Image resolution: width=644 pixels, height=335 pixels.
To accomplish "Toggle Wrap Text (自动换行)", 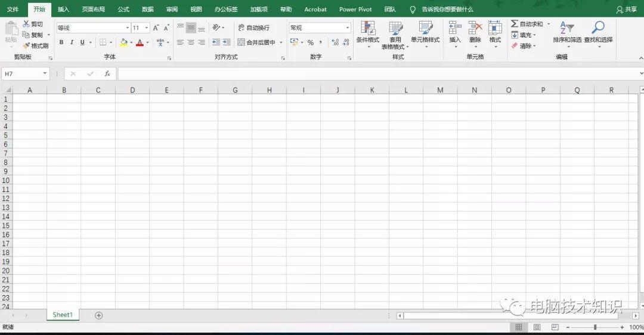I will (x=254, y=27).
